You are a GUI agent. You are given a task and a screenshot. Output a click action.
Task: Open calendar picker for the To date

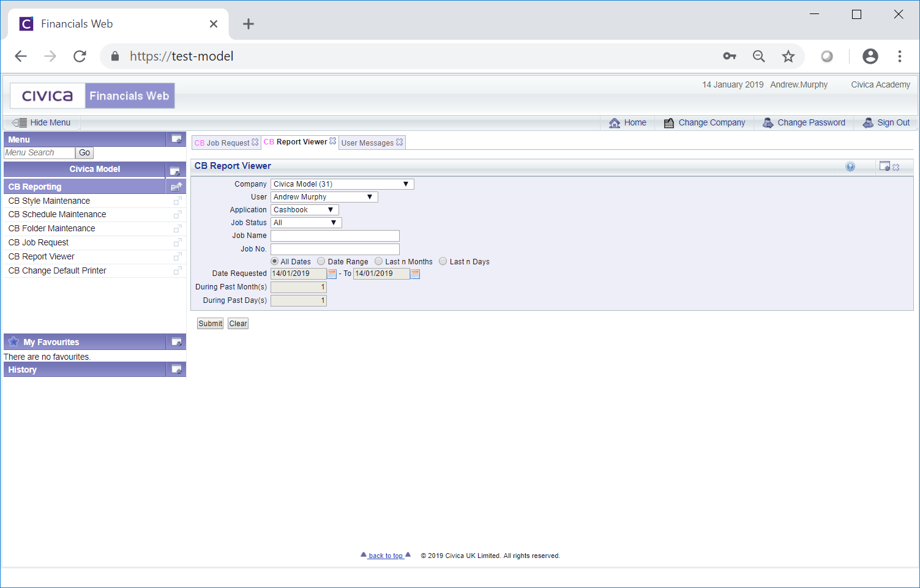415,274
